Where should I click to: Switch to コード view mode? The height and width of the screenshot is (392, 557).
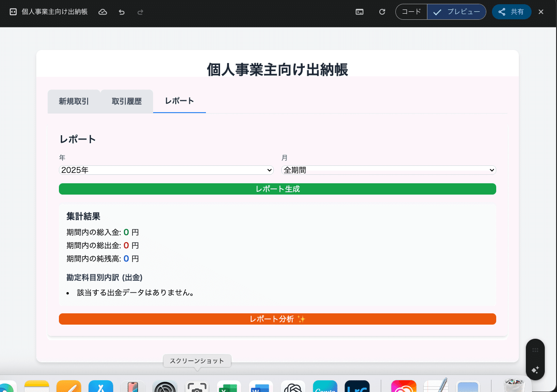pyautogui.click(x=411, y=12)
